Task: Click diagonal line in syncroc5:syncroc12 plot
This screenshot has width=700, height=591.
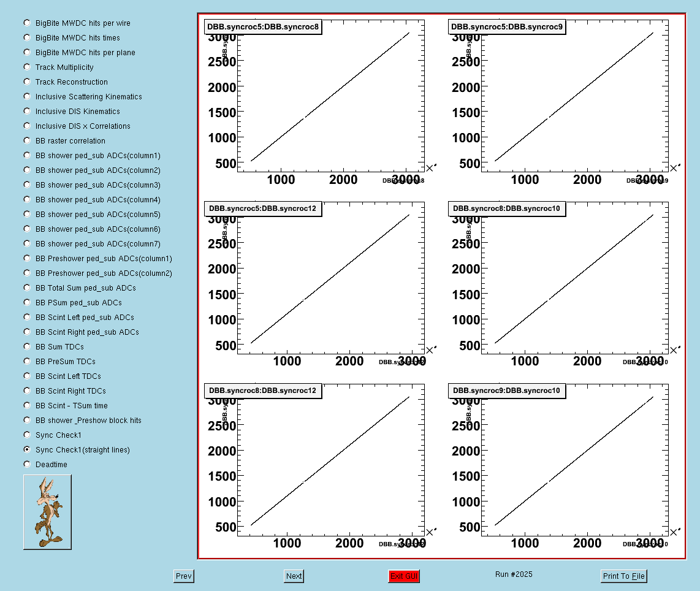Action: coord(330,279)
